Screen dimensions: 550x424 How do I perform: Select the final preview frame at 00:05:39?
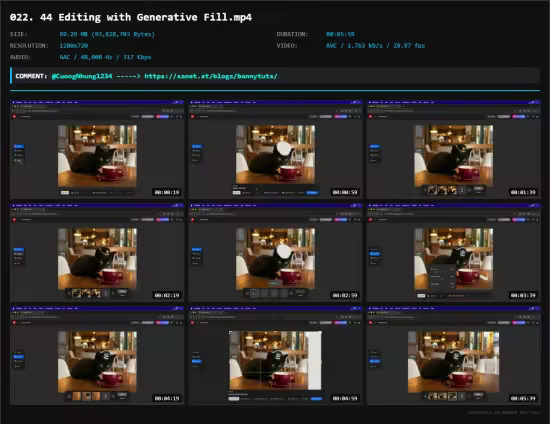pos(454,356)
